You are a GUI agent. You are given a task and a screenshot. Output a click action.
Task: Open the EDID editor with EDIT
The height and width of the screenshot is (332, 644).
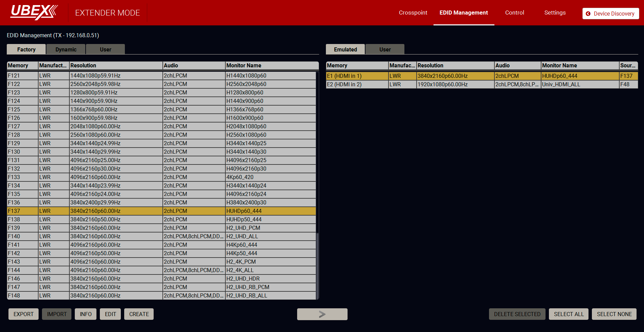click(x=110, y=314)
